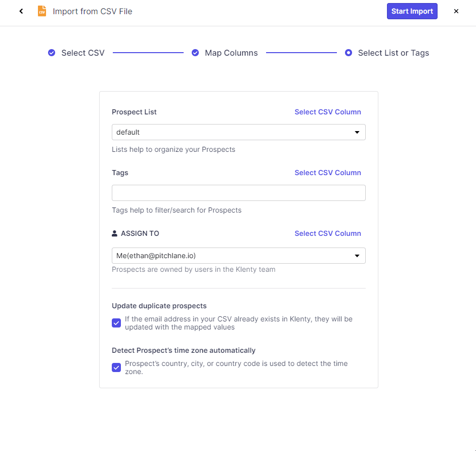Open the Prospect List default dropdown

point(238,132)
